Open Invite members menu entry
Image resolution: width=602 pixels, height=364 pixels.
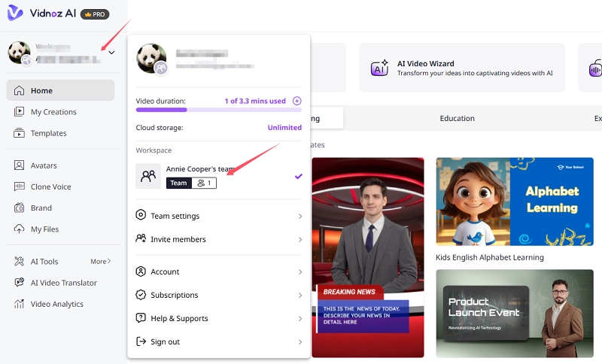[219, 239]
